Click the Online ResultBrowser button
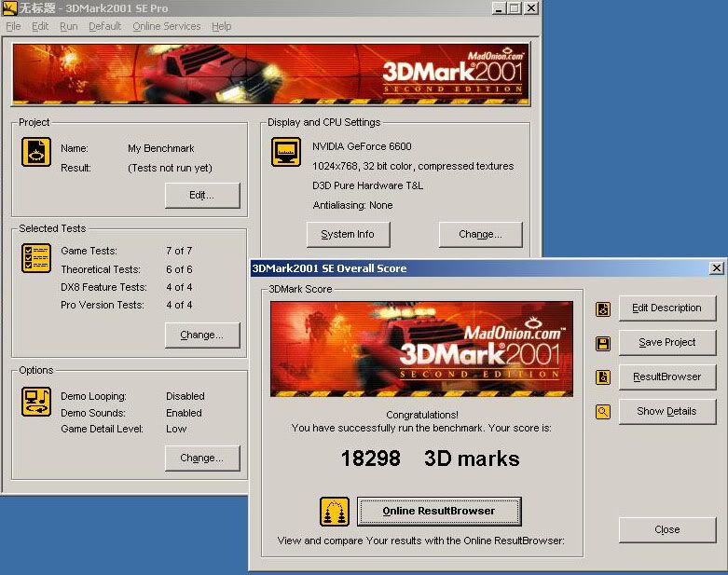The width and height of the screenshot is (728, 575). pyautogui.click(x=439, y=512)
